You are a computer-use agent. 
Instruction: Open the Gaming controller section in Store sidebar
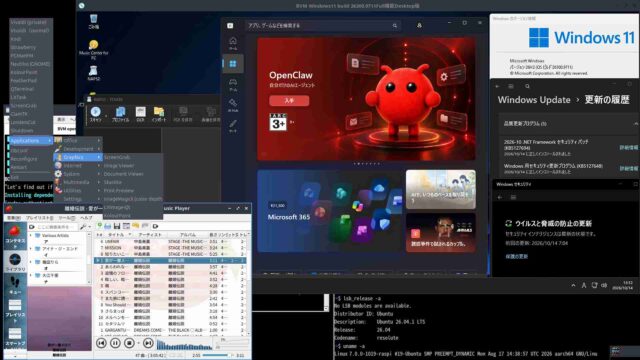233,84
